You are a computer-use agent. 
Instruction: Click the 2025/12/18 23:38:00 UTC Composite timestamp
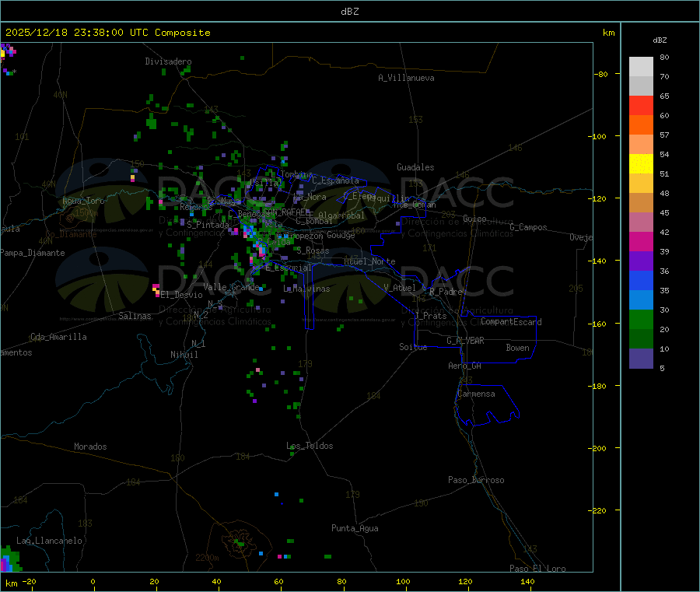click(107, 33)
